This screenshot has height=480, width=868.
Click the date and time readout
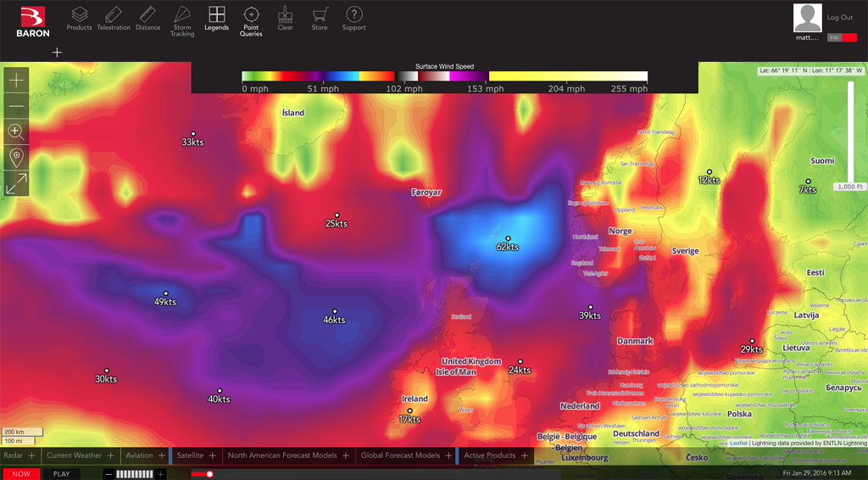coord(816,473)
